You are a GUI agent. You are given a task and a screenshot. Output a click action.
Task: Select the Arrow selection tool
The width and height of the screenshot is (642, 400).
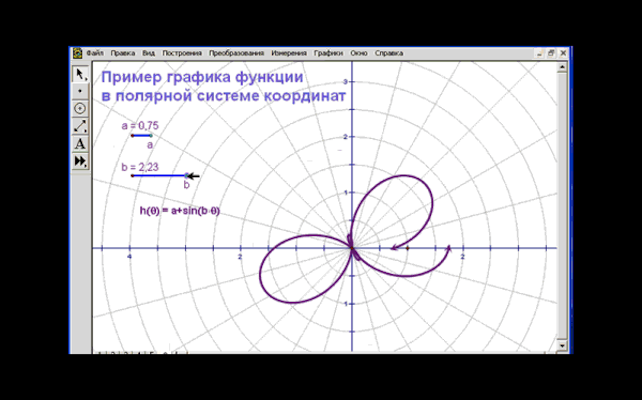80,74
